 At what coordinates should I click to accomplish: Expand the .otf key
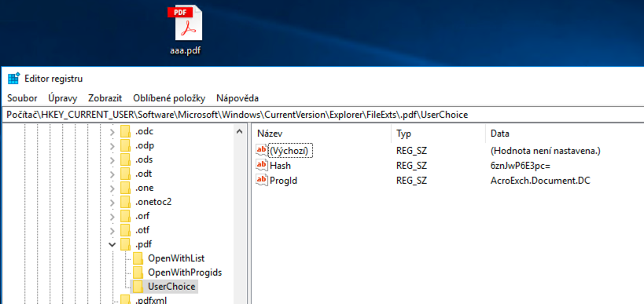[x=112, y=230]
